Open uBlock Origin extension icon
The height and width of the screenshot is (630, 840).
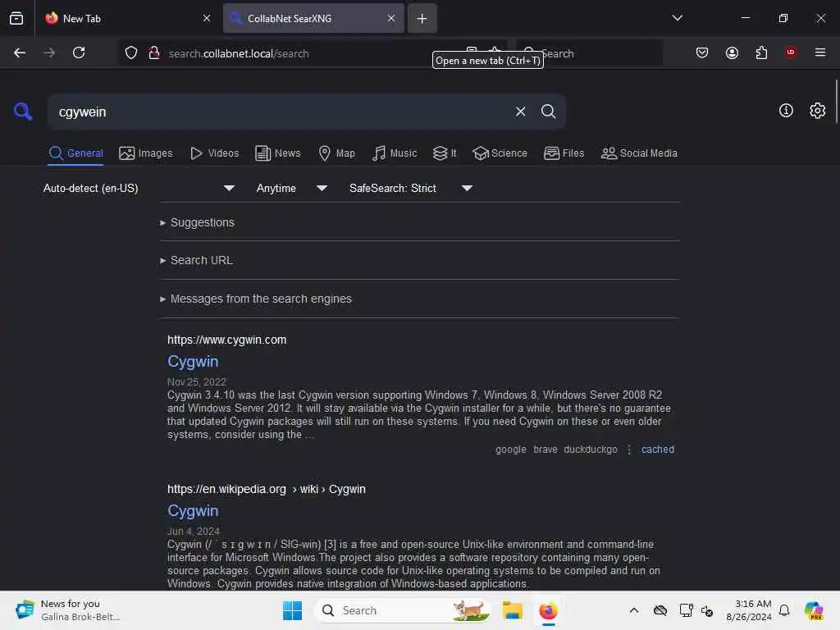point(790,52)
